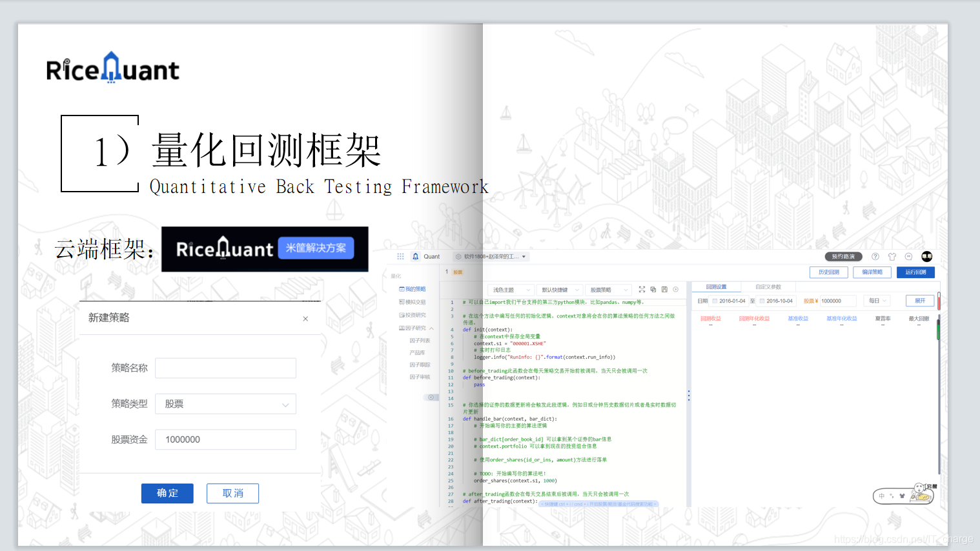Screen dimensions: 980x551
Task: Click the cartoon mascot on IME bar
Action: click(x=921, y=493)
